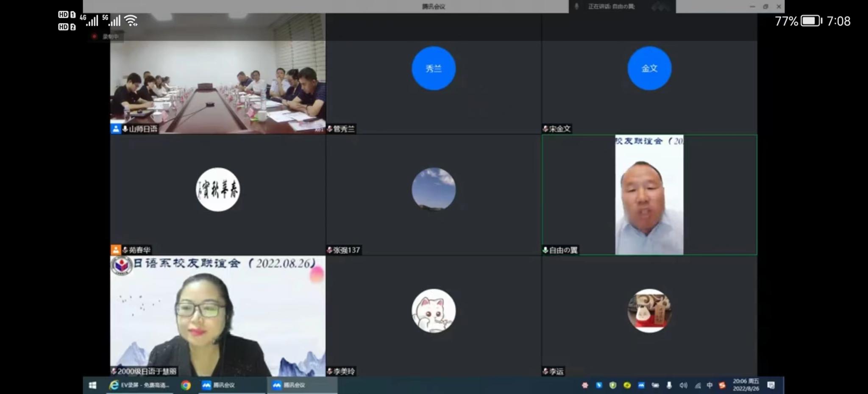
Task: Click the 秀兰 blue avatar circle
Action: [433, 68]
